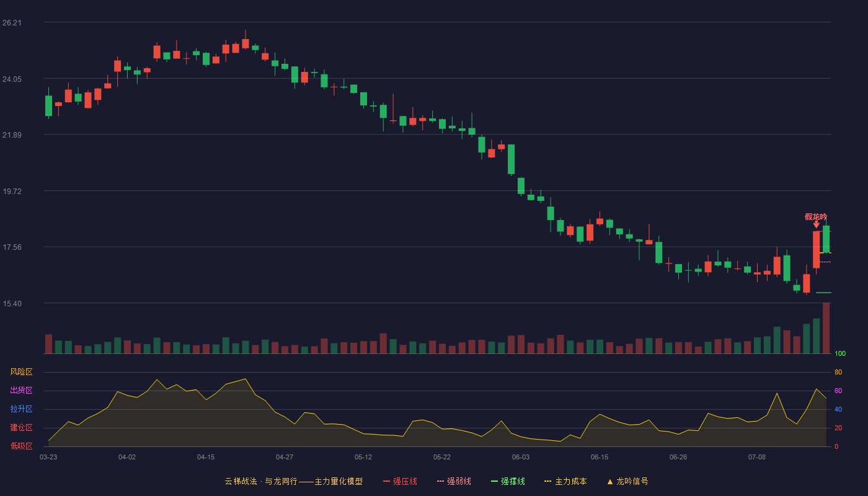This screenshot has height=496, width=868.
Task: Click the 24.05 price axis label
Action: [x=12, y=79]
